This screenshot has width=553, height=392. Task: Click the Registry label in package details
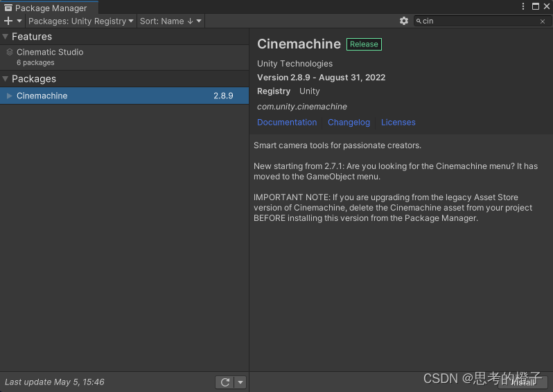pos(274,91)
